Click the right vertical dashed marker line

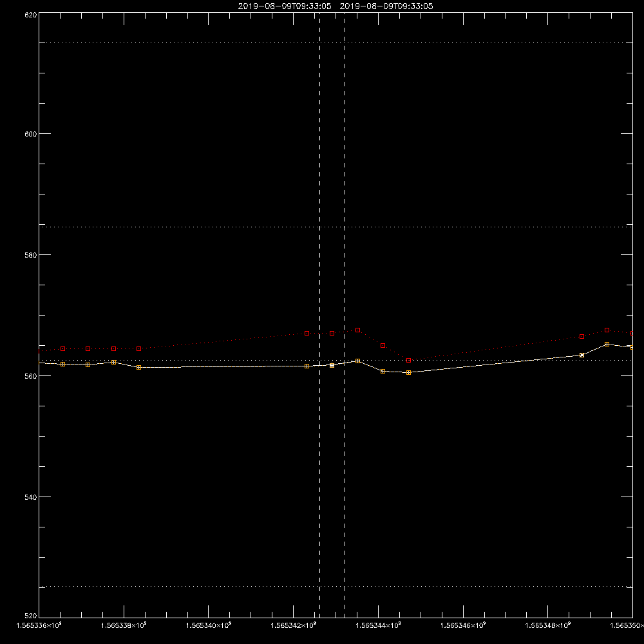tap(345, 314)
